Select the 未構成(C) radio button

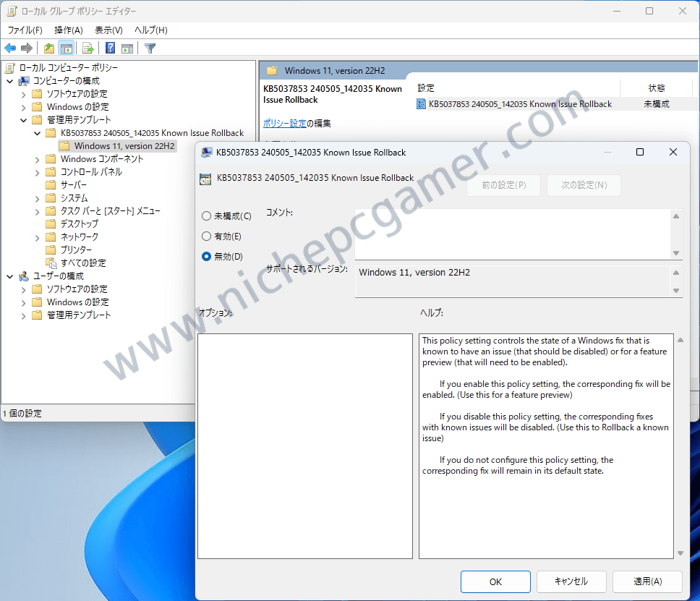(x=206, y=216)
